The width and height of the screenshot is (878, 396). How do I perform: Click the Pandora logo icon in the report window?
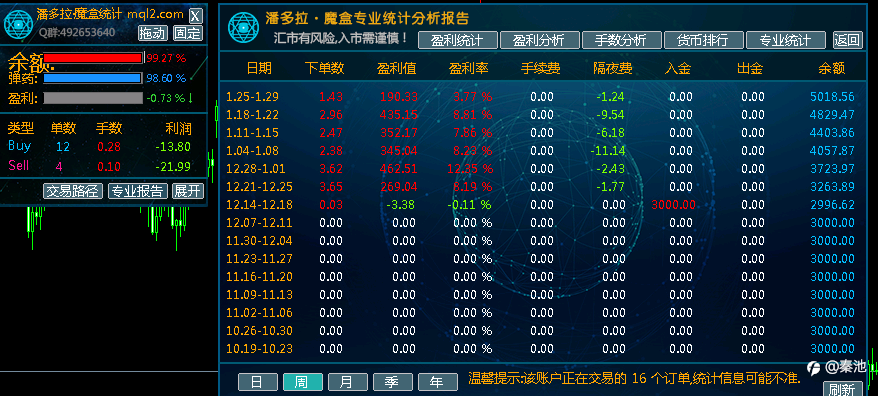tap(245, 27)
